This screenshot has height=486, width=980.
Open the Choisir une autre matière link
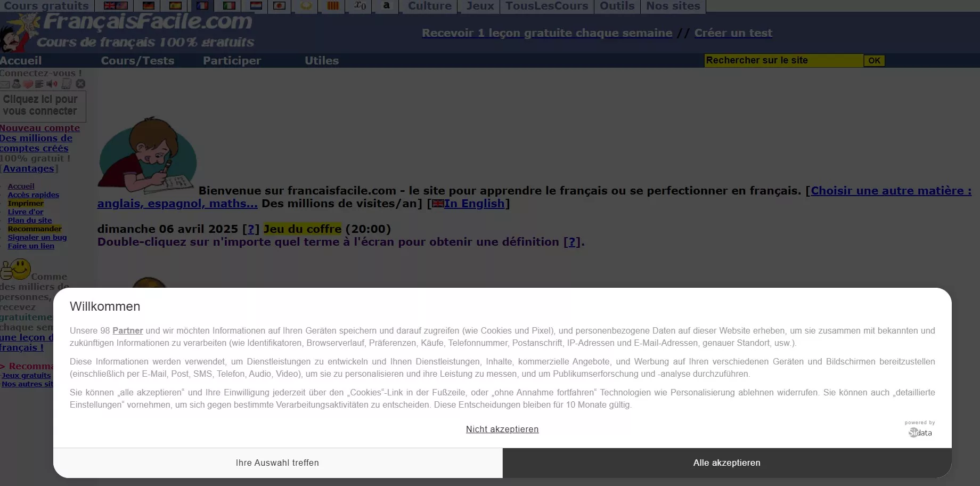coord(891,191)
